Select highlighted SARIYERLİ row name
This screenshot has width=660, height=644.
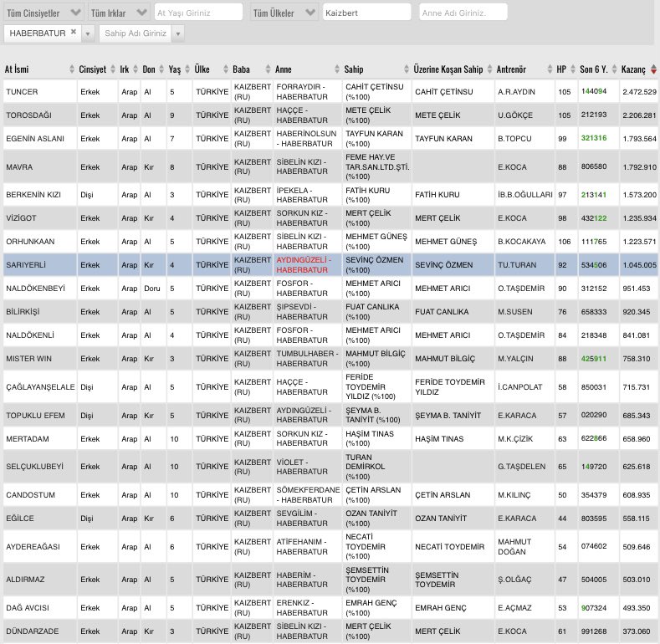26,265
